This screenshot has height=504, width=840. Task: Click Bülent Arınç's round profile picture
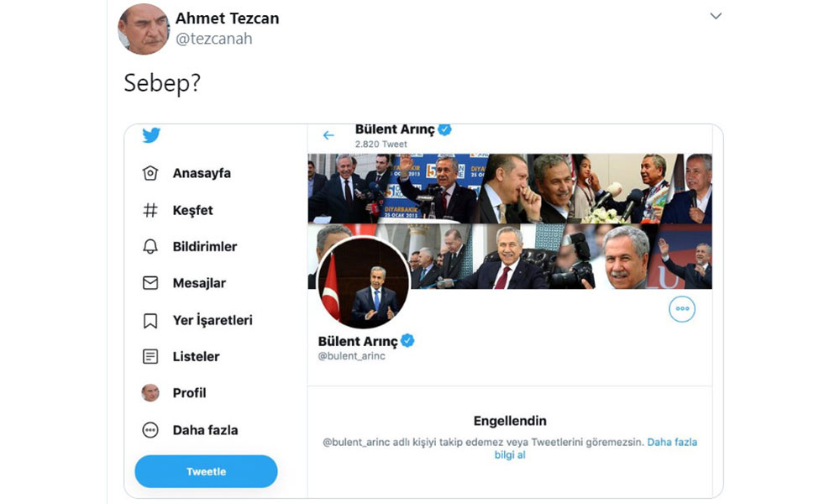(363, 282)
